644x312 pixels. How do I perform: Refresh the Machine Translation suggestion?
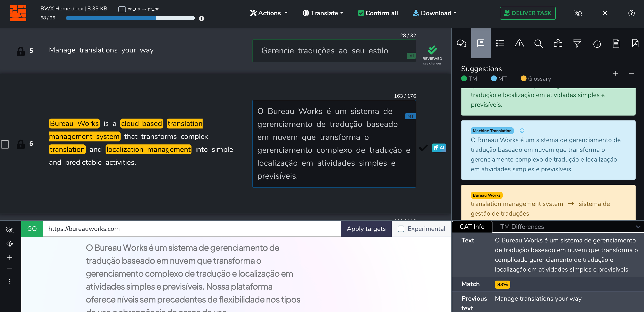[x=522, y=131]
